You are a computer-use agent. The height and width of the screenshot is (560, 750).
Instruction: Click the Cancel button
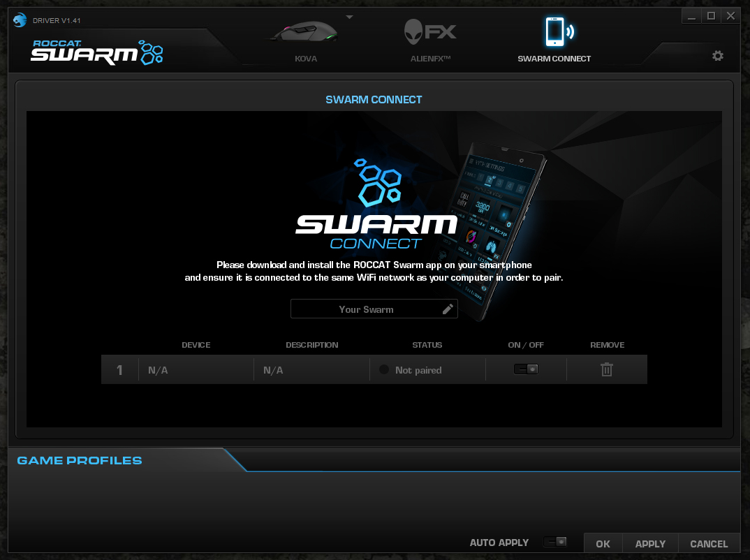tap(709, 544)
